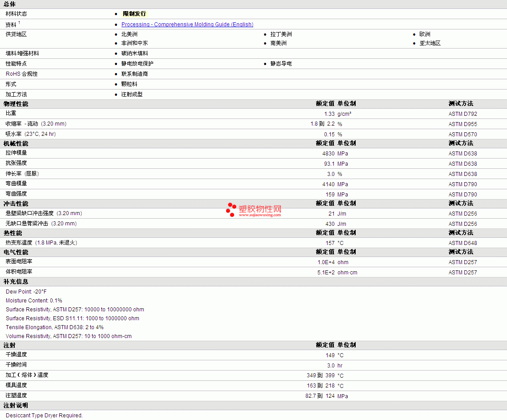Click ASTM D792 test method cell
The height and width of the screenshot is (420, 507).
point(462,114)
